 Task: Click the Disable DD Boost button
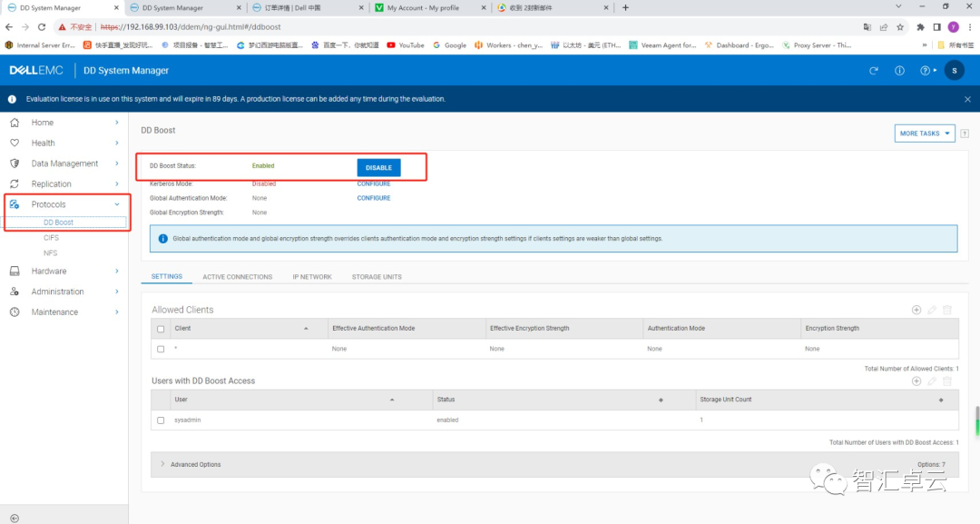378,168
